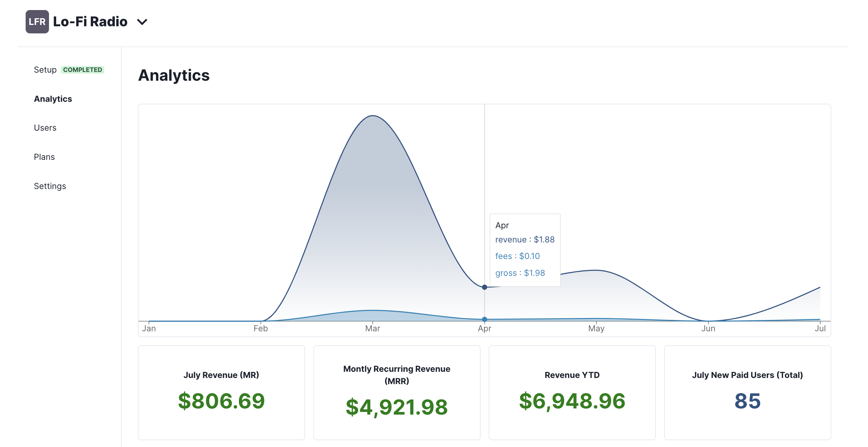The image size is (868, 447).
Task: Click the COMPLETED status badge
Action: (82, 70)
